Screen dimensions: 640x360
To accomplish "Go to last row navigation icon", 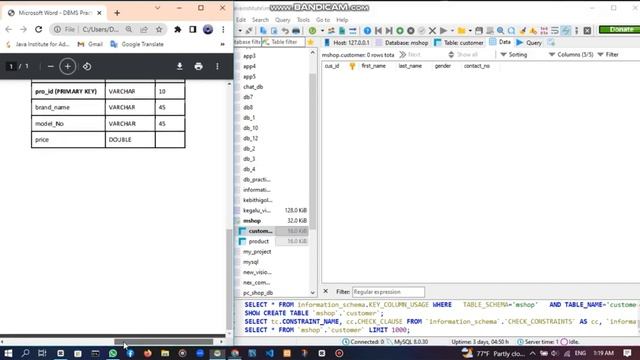I will 389,31.
